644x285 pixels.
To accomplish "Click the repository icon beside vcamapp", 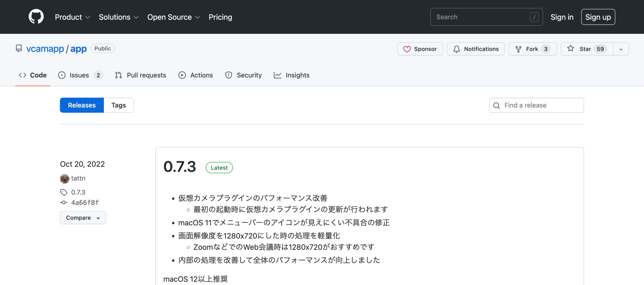I will pos(19,49).
